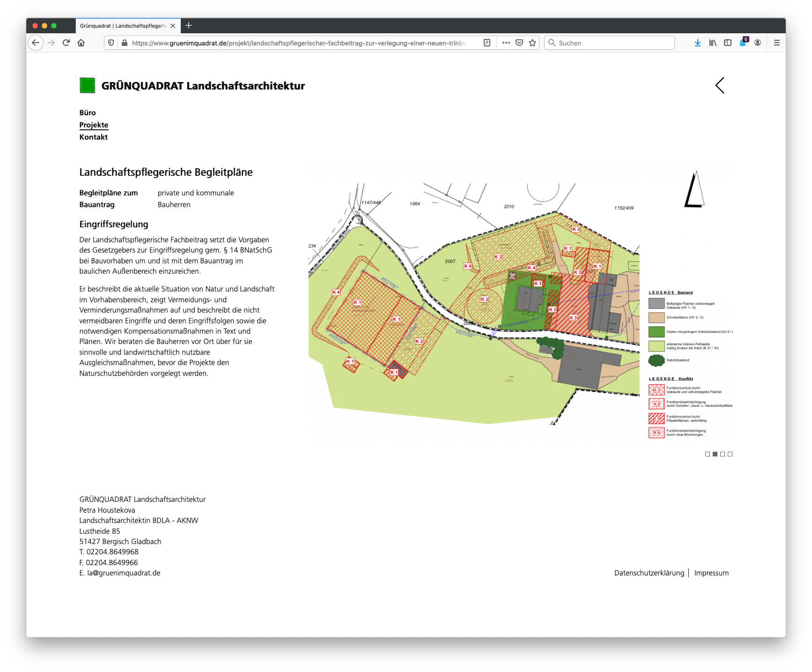Go back with the browser back arrow
This screenshot has height=672, width=812.
36,43
